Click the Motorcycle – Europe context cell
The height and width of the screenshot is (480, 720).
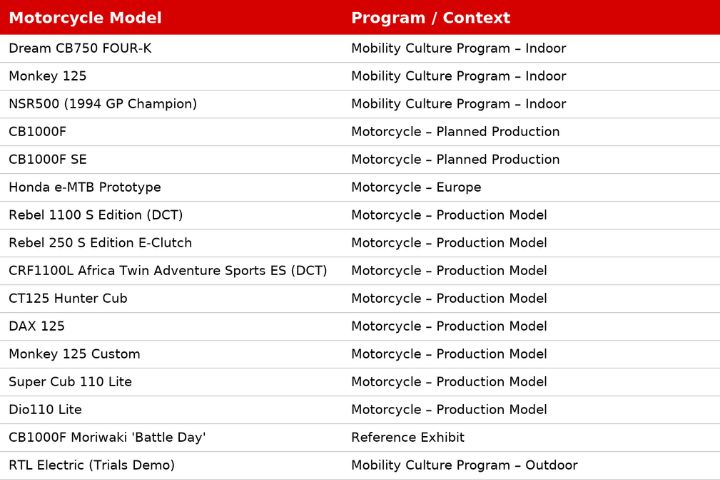point(416,187)
